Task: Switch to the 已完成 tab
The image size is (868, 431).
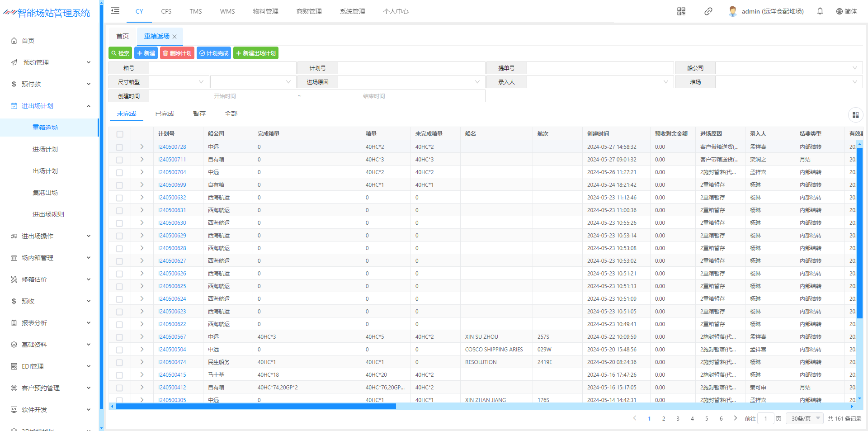Action: [165, 114]
